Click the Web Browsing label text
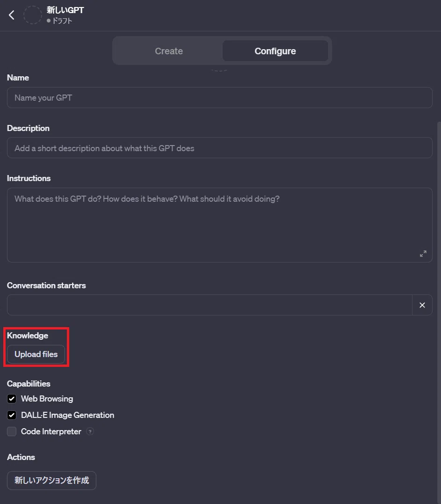The height and width of the screenshot is (504, 441). pyautogui.click(x=47, y=399)
